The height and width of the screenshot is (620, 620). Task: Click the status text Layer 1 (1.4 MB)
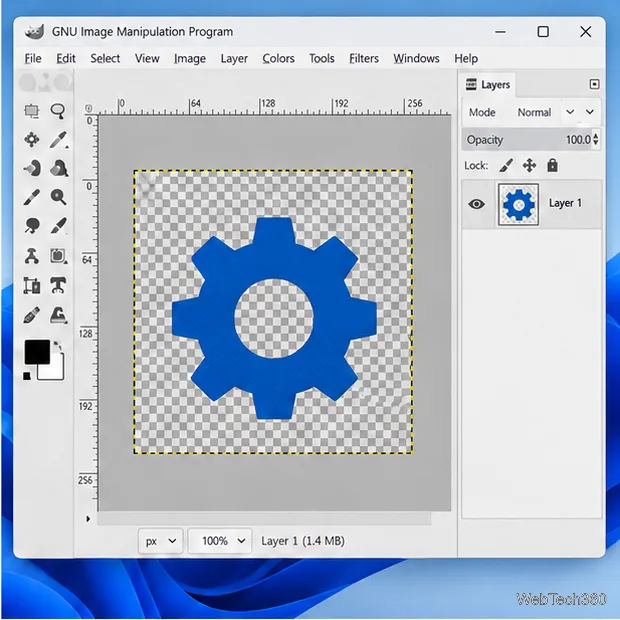click(303, 541)
